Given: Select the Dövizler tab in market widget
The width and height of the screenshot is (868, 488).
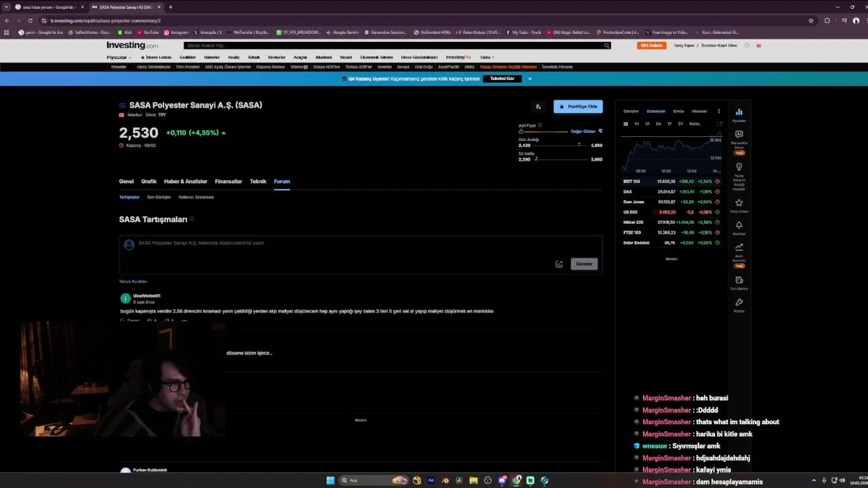Looking at the screenshot, I should [x=631, y=111].
